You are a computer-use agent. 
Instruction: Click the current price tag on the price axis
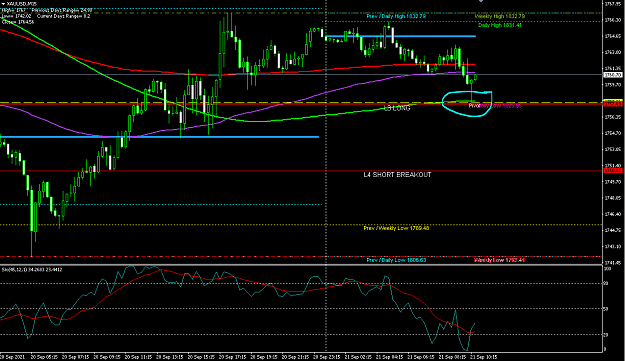pos(613,75)
